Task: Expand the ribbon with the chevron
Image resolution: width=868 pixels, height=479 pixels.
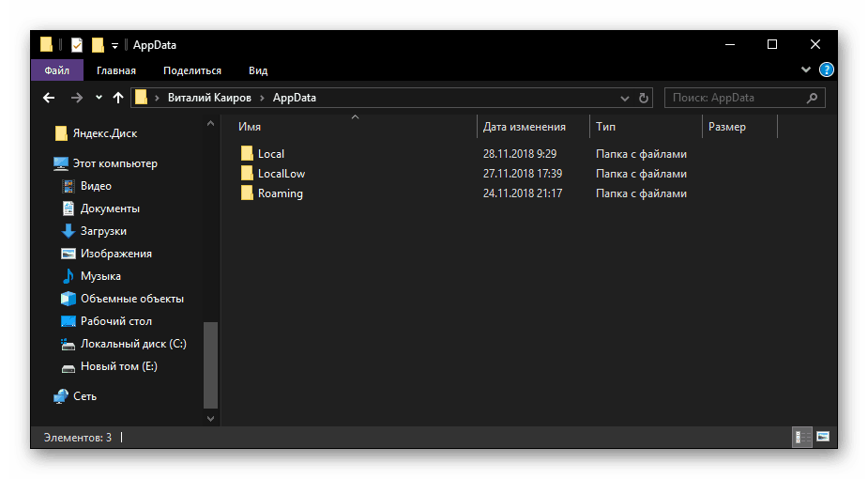Action: pos(805,70)
